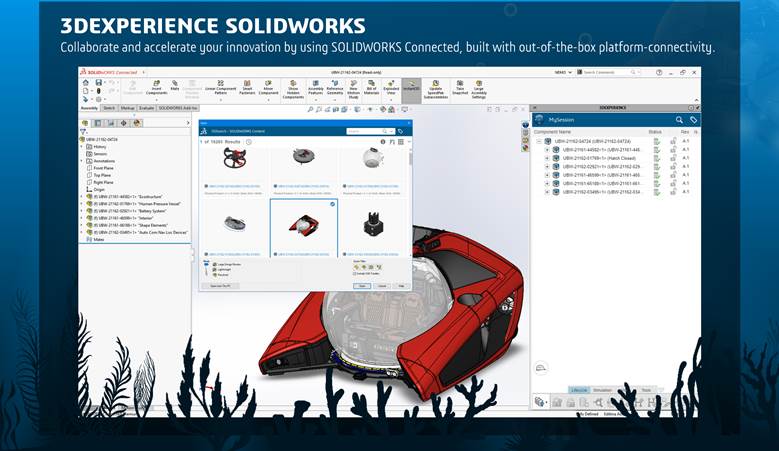This screenshot has height=451, width=779.
Task: Click the search field in 3DSearch dialog
Action: (x=362, y=131)
